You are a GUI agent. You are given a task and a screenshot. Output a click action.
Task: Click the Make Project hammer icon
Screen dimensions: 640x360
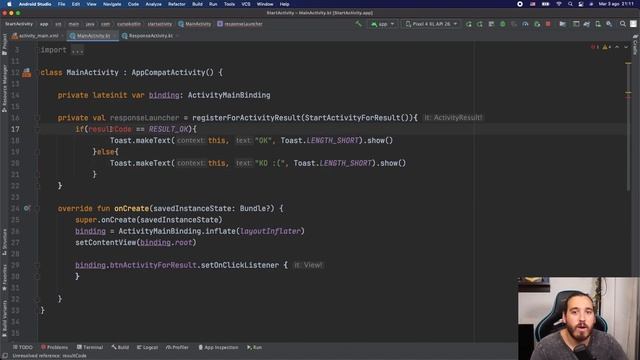point(358,24)
